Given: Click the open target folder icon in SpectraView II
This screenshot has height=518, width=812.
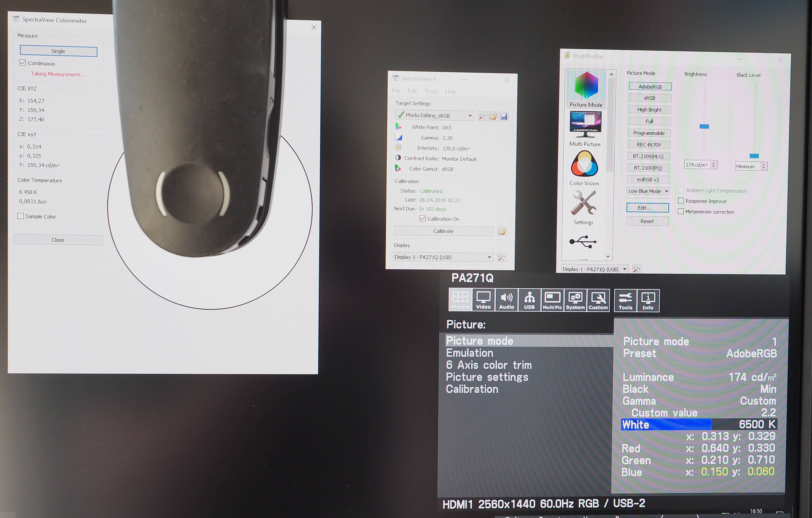Looking at the screenshot, I should 493,117.
